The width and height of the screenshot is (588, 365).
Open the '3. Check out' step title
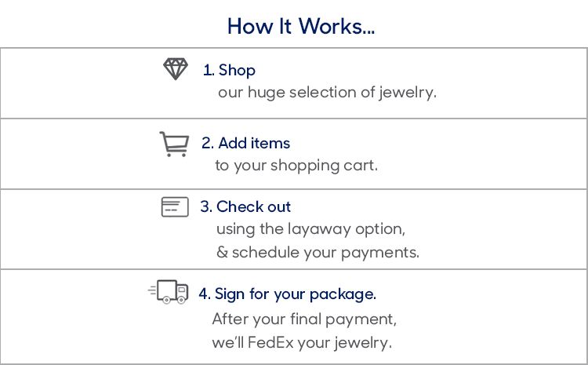tap(245, 206)
